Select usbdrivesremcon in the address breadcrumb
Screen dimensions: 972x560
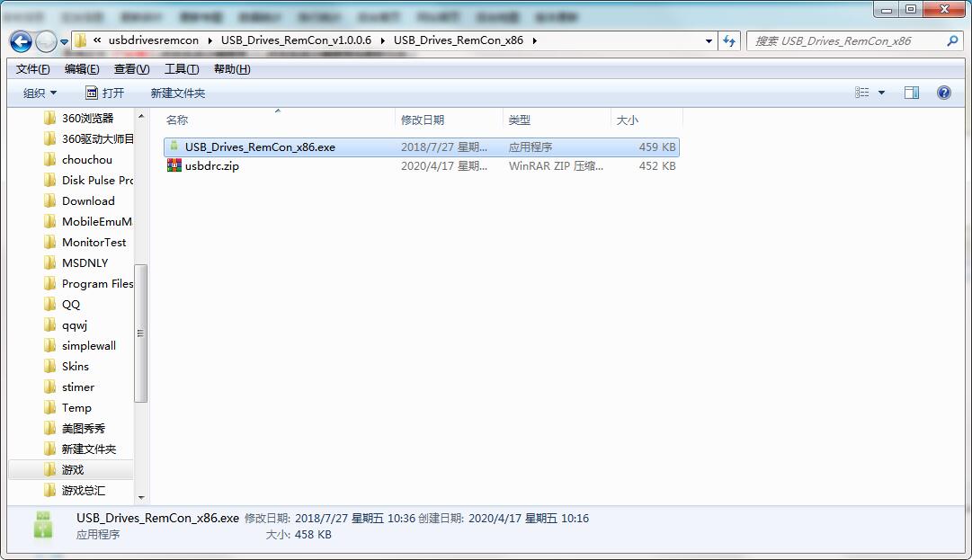pos(154,40)
